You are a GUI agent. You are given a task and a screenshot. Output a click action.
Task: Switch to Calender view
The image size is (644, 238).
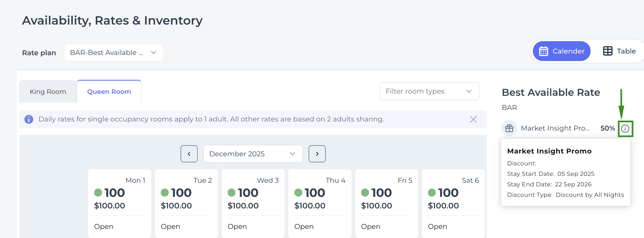point(562,51)
